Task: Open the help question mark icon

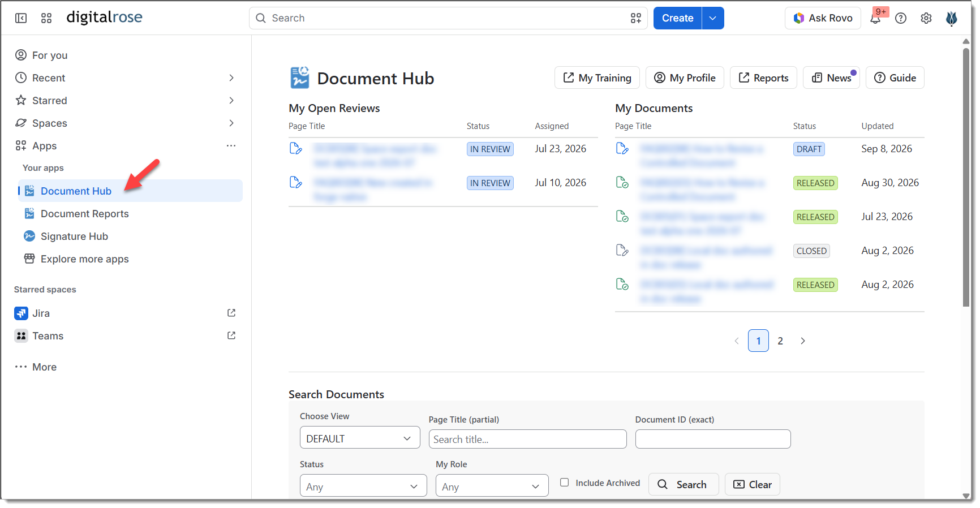Action: point(901,18)
